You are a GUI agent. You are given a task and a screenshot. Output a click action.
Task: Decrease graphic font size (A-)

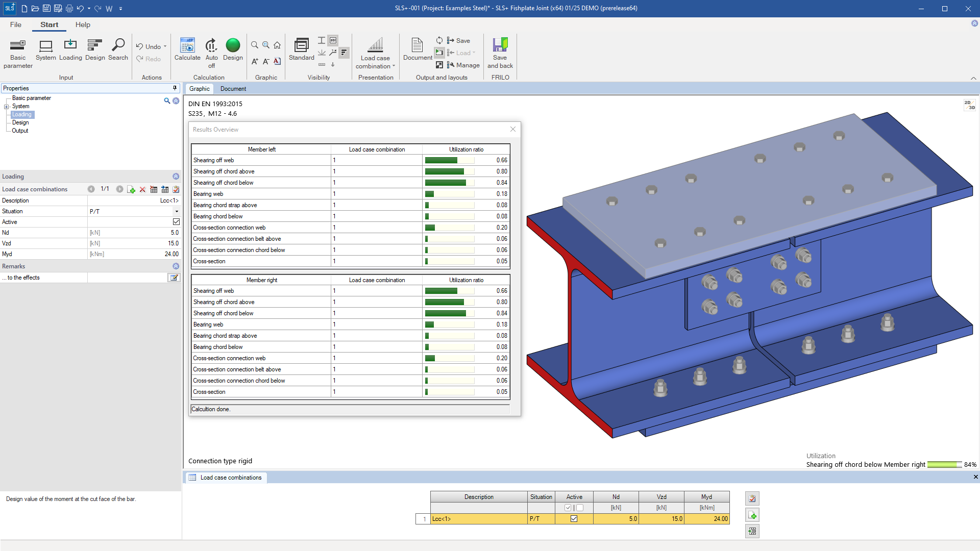click(266, 61)
